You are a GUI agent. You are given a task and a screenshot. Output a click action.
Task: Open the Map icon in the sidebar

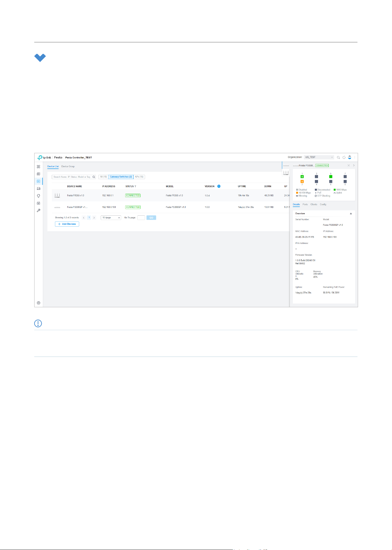(x=39, y=174)
